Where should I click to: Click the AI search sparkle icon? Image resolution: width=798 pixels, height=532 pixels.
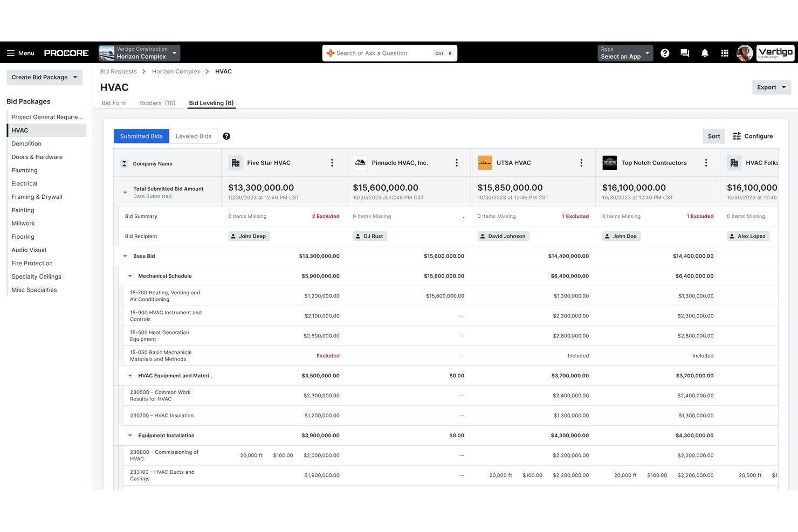coord(331,53)
